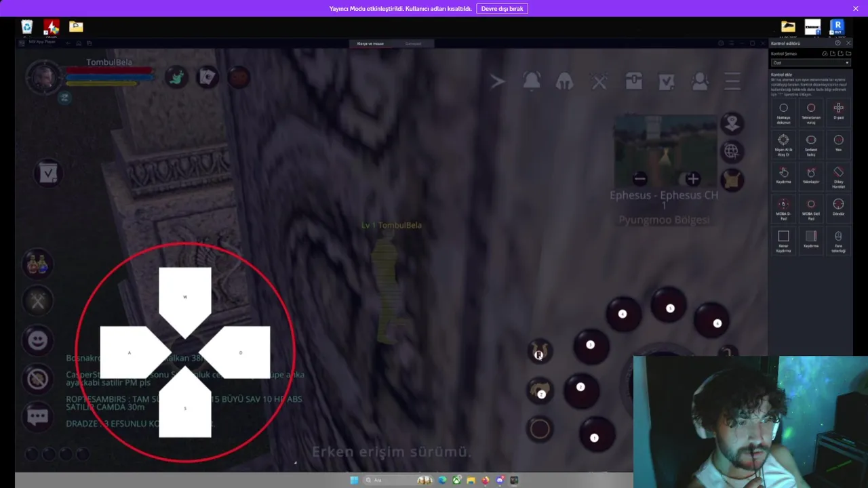This screenshot has width=868, height=488.
Task: Open File Explorer from the taskbar
Action: coord(471,480)
